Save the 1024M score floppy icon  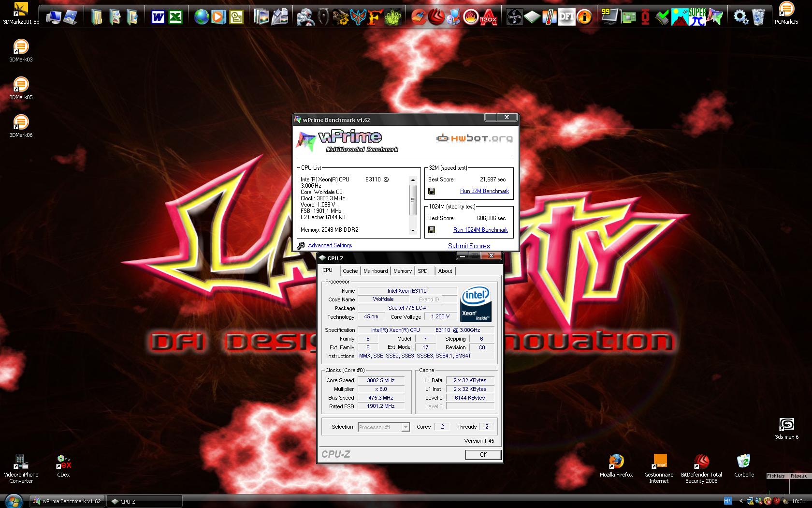(x=432, y=230)
